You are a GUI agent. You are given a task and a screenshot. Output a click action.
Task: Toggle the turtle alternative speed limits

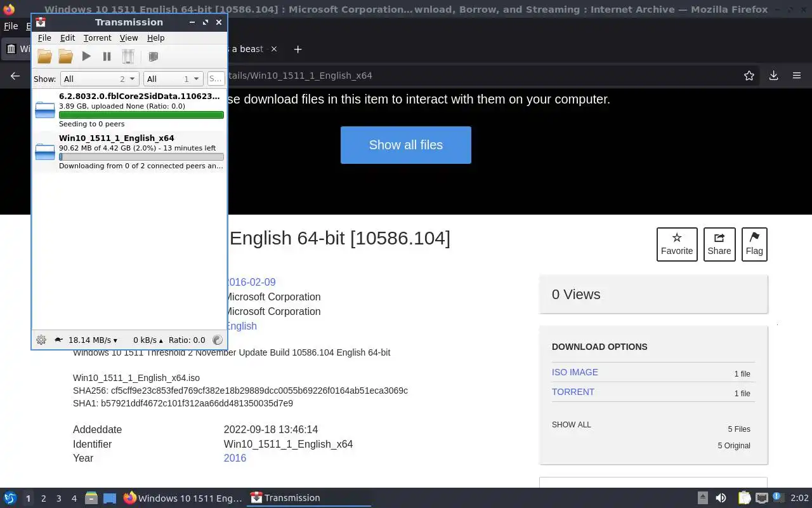(x=59, y=340)
